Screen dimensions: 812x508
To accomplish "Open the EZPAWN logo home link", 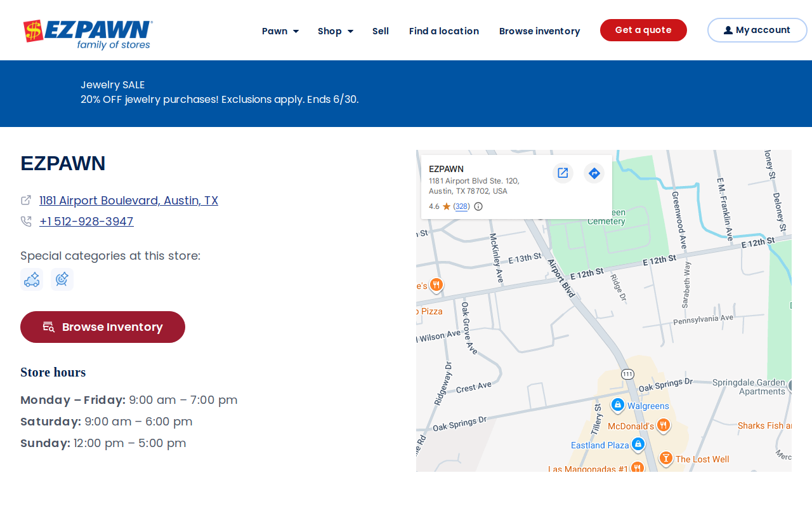I will pos(88,34).
